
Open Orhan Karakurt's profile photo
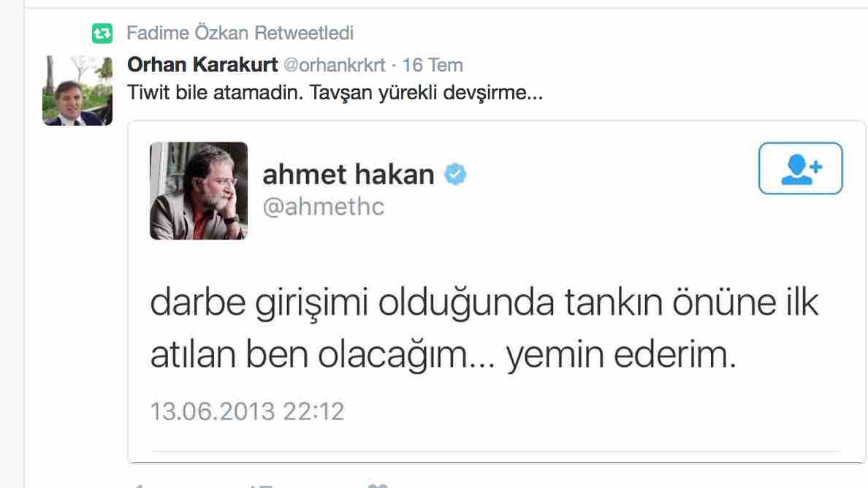77,90
